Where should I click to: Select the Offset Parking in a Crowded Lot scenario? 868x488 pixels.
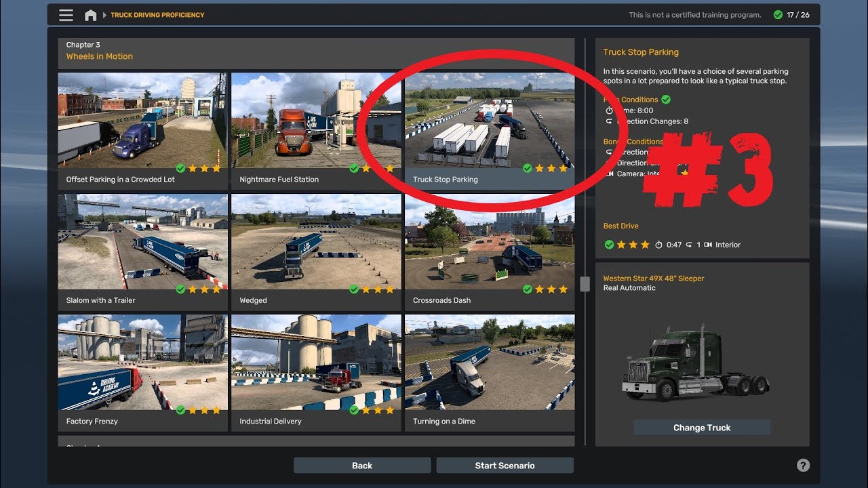click(x=142, y=131)
